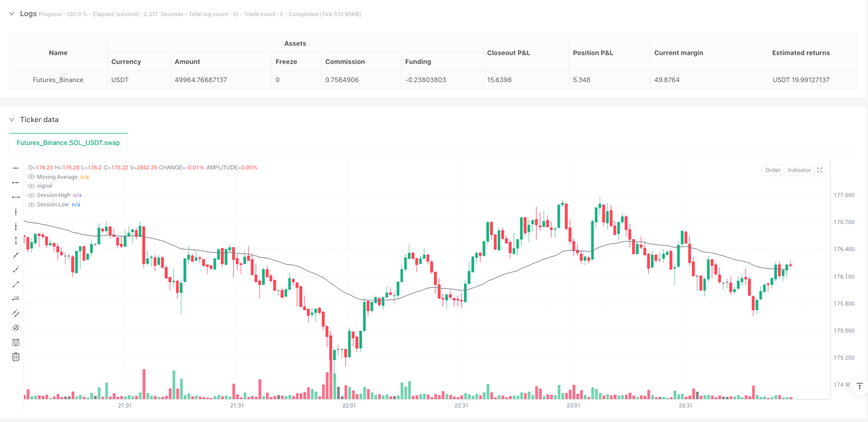Select the Fibonacci retracement lines tool
Viewport: 868px width, 422px height.
coord(16,342)
